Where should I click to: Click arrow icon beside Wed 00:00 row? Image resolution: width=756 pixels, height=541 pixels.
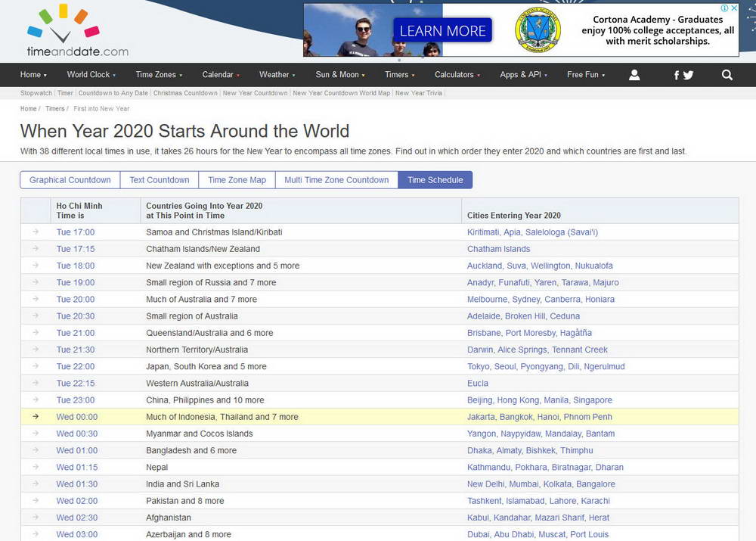coord(35,417)
